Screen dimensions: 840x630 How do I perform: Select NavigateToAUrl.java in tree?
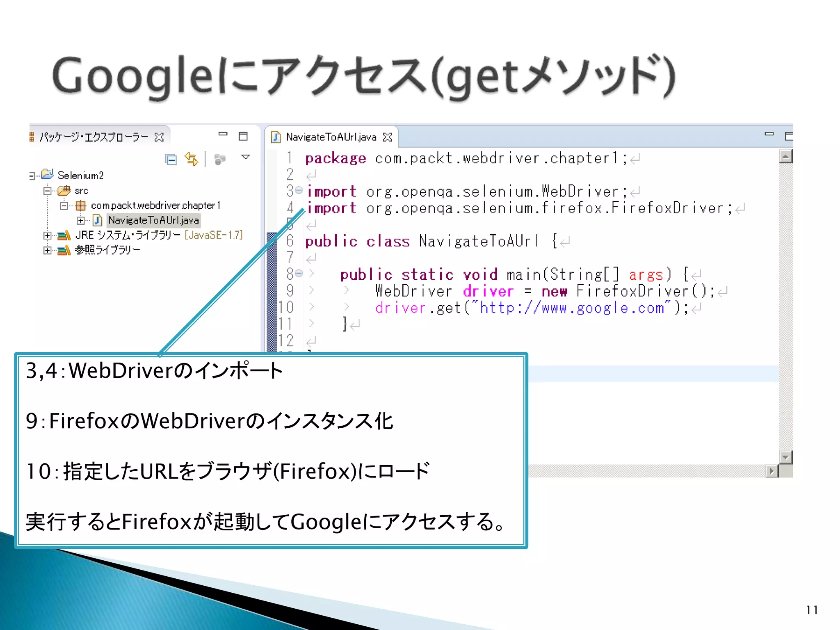(154, 220)
